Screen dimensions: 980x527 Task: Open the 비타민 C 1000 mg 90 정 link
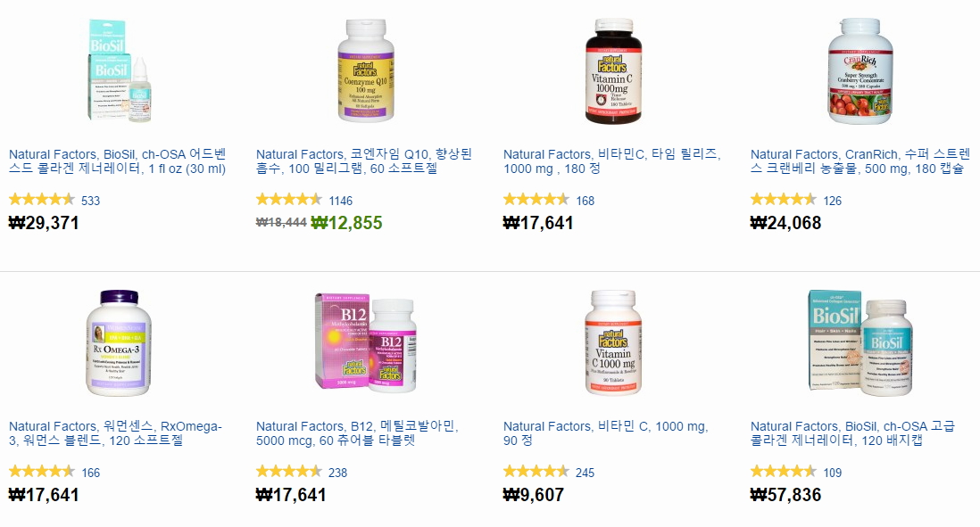606,433
